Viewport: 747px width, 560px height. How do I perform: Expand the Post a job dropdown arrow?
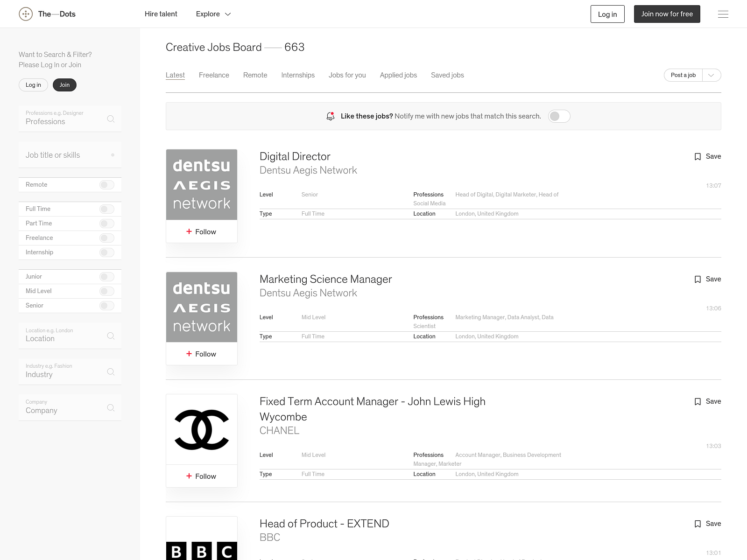click(712, 75)
